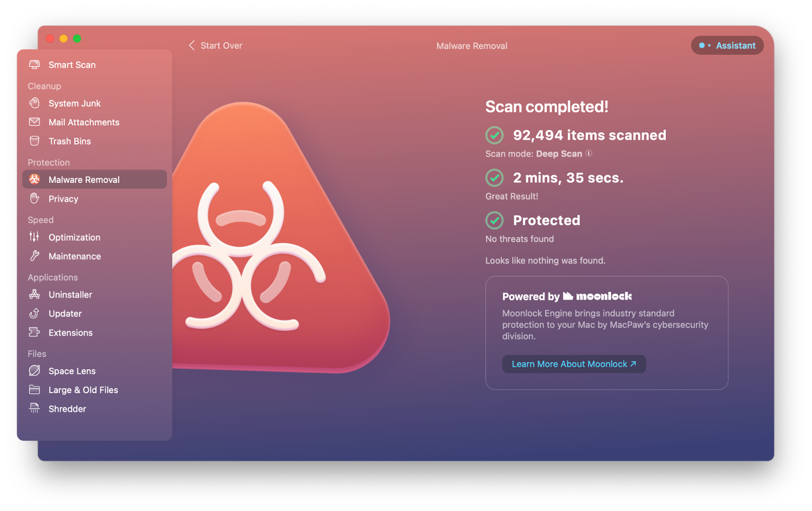Open Extensions via its puzzle icon
This screenshot has height=511, width=812.
(x=35, y=332)
